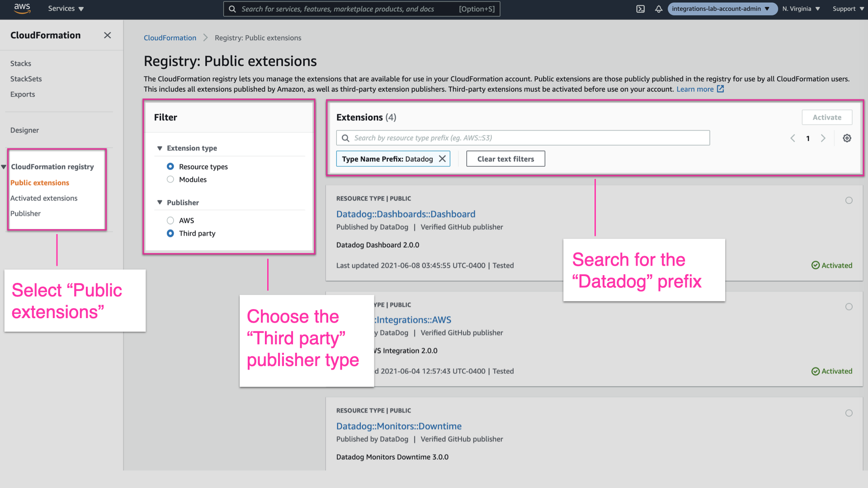868x488 pixels.
Task: Open the notifications bell
Action: [659, 9]
